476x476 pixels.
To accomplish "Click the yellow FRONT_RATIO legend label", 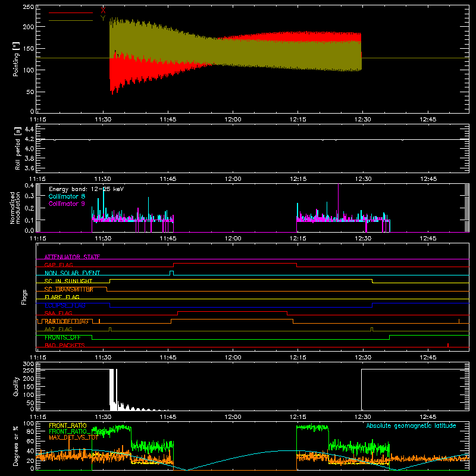I will pos(68,425).
